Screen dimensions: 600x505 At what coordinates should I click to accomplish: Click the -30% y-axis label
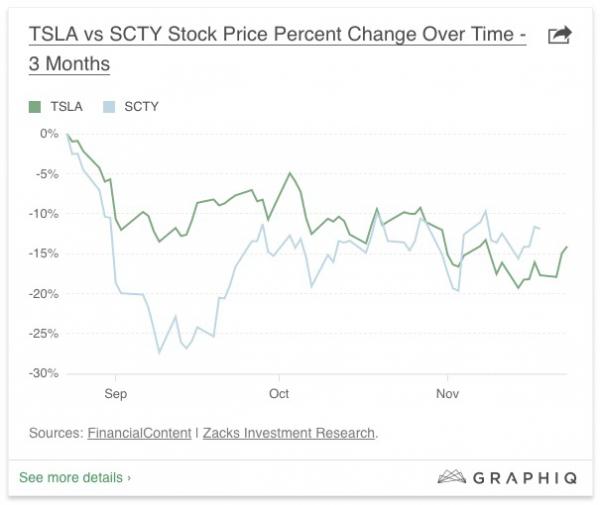point(44,373)
